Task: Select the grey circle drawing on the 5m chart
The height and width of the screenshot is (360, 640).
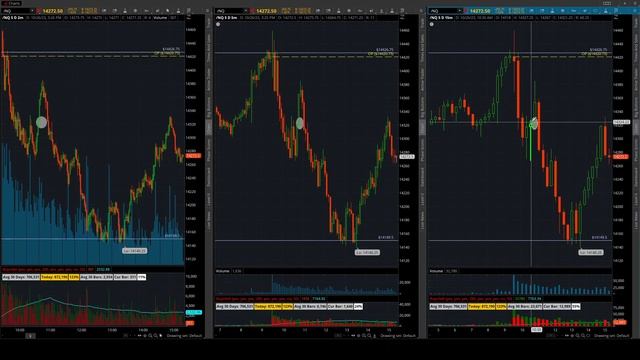Action: tap(300, 123)
